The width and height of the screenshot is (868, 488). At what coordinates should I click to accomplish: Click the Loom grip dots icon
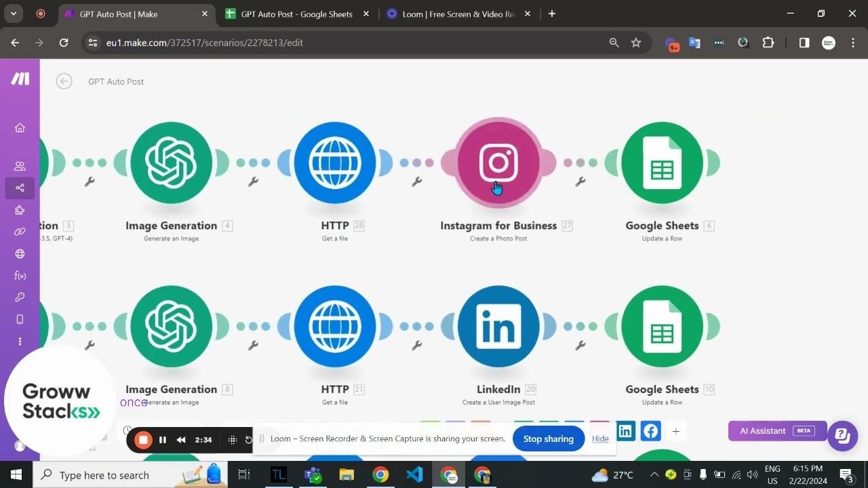(x=233, y=440)
